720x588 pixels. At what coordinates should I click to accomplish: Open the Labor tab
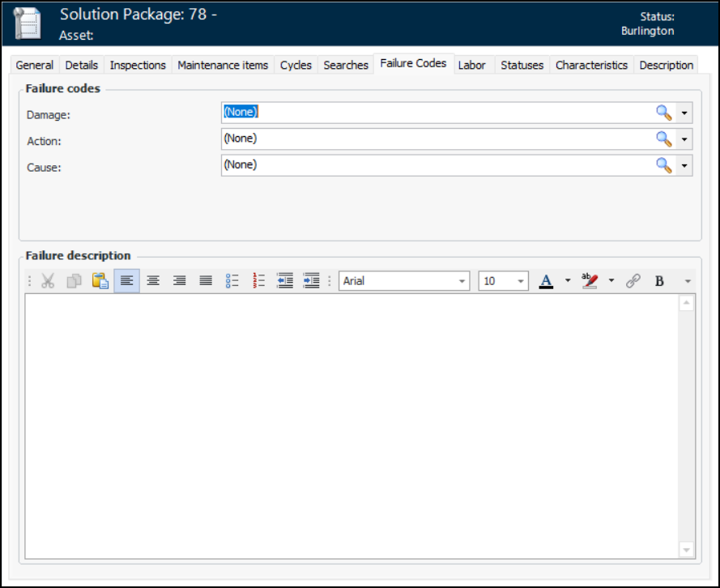pos(471,65)
